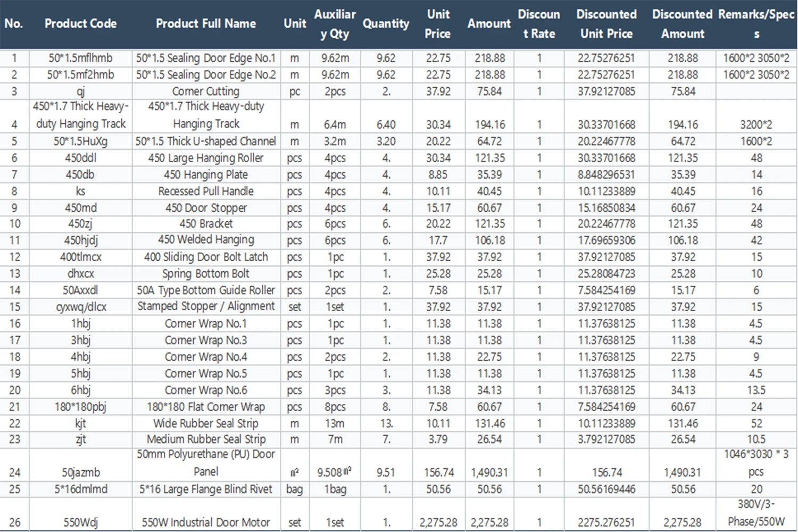Click auxiliary qty '3pcs'
Screen dimensions: 798x532
(x=335, y=390)
